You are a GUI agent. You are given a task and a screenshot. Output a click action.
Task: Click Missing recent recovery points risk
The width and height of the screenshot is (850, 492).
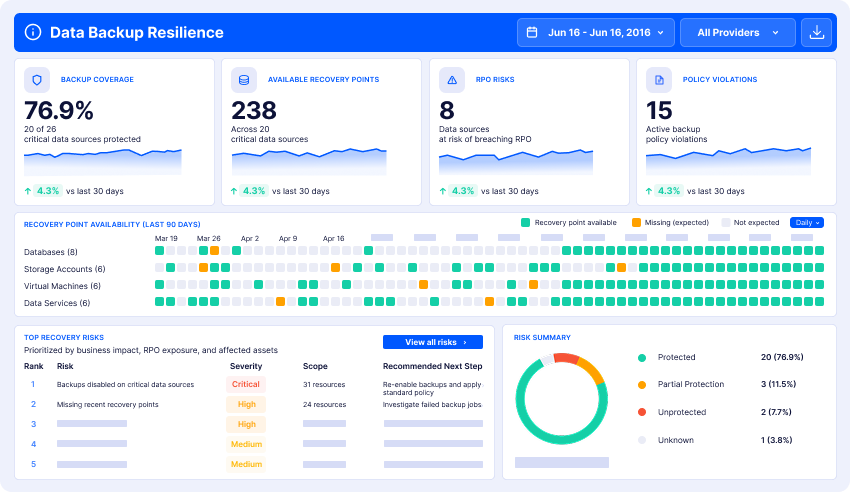click(107, 405)
